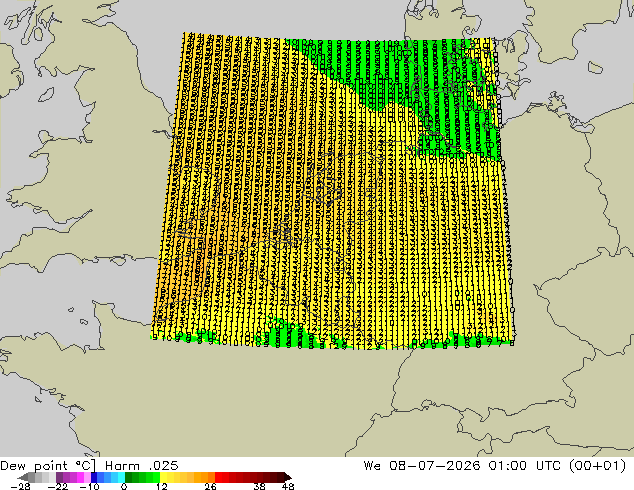Pick the cyan legend swatch near 0
Screen dimensions: 634x490
pos(122,477)
